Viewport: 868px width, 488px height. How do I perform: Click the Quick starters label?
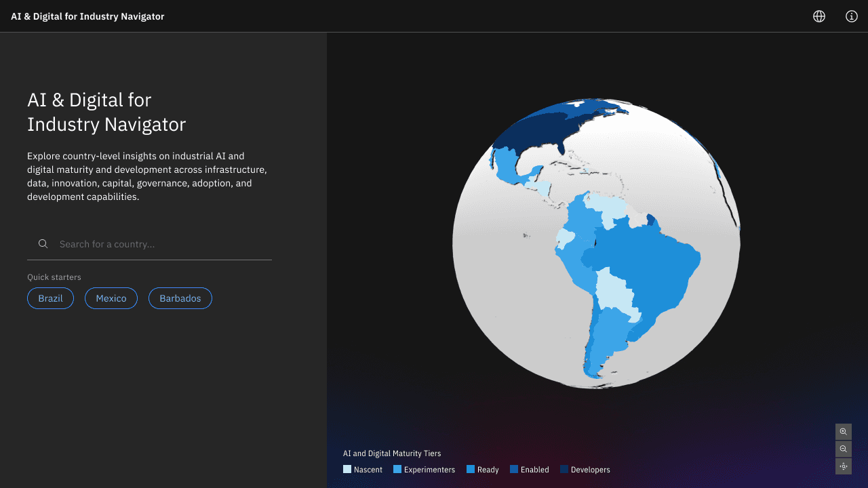54,277
